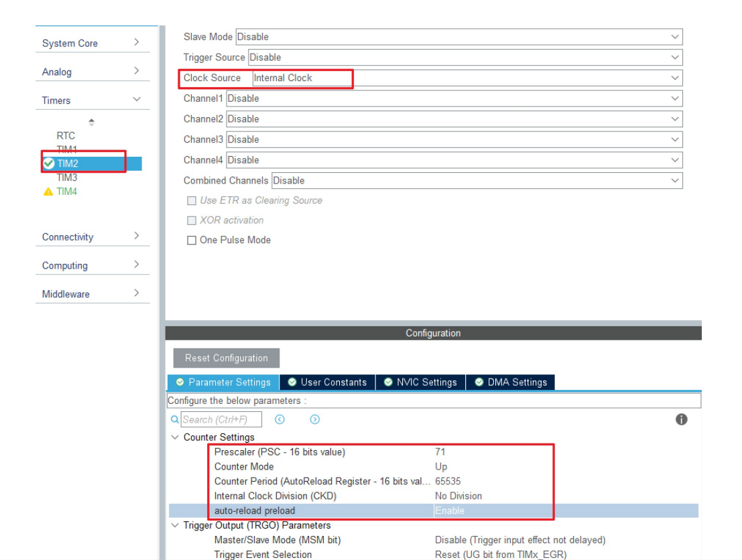Click the Prescaler value 71

pyautogui.click(x=440, y=451)
